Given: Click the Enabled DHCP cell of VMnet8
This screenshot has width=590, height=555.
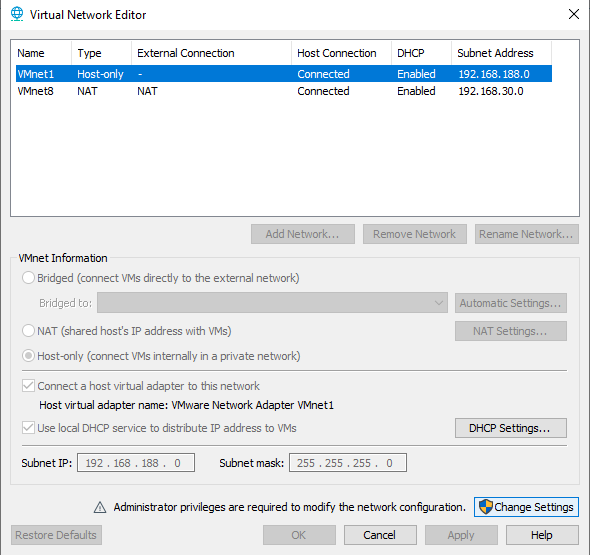Looking at the screenshot, I should 416,91.
